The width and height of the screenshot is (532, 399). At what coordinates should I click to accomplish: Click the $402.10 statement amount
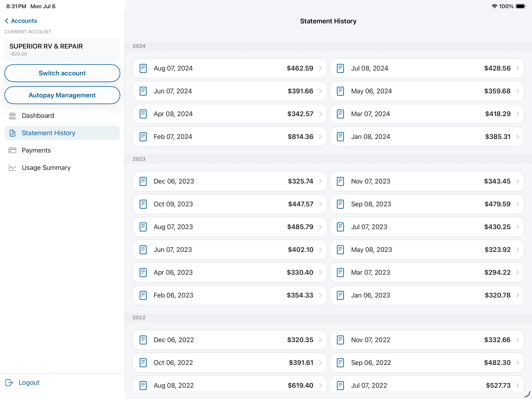click(x=301, y=250)
